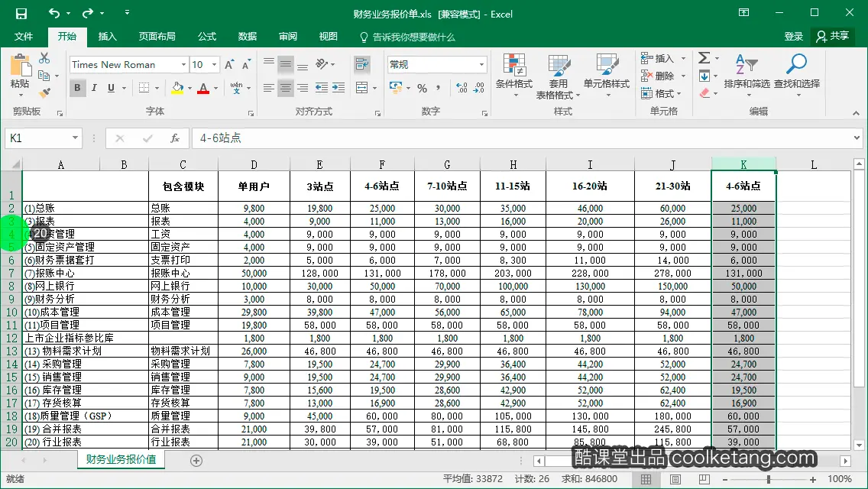The image size is (868, 489).
Task: Click the 登录 sign-in link
Action: (793, 37)
